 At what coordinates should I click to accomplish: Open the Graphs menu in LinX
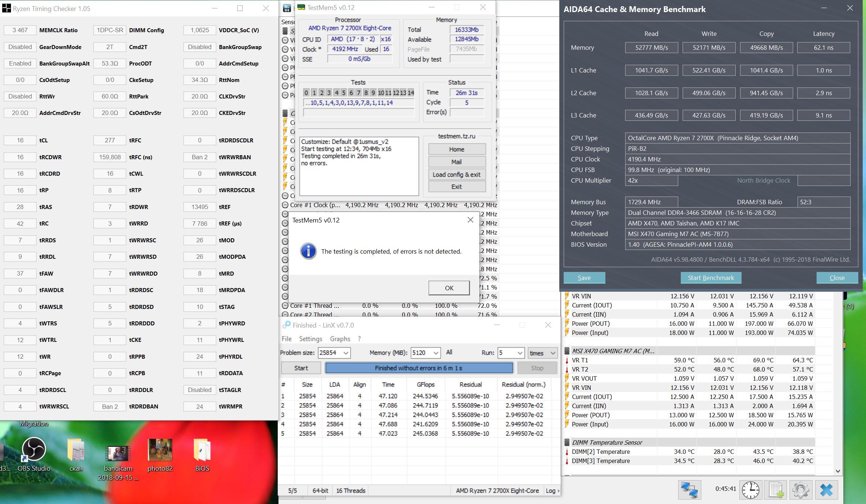pos(340,339)
